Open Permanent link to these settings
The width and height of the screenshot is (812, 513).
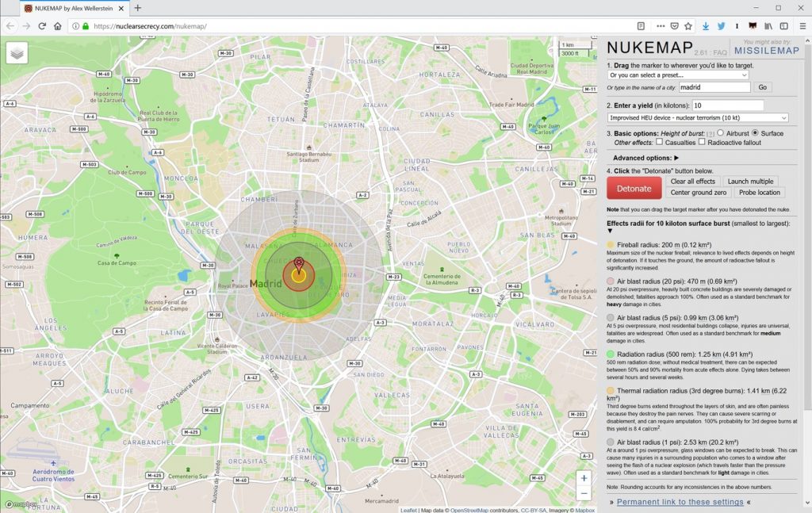point(680,502)
